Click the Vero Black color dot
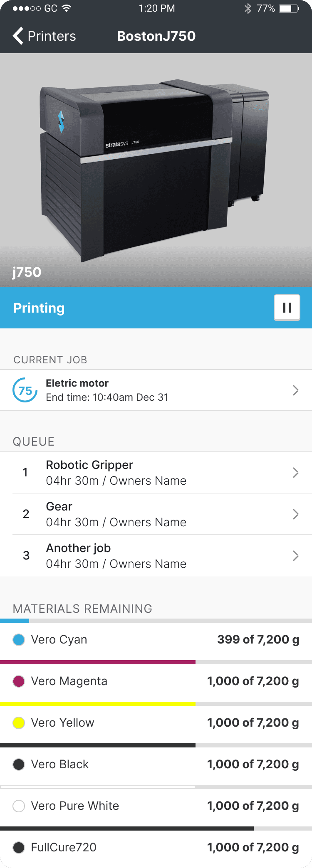312x868 pixels. pos(19,764)
